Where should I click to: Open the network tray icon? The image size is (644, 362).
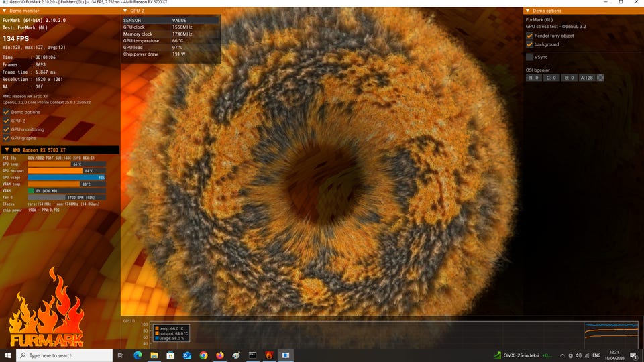point(587,355)
